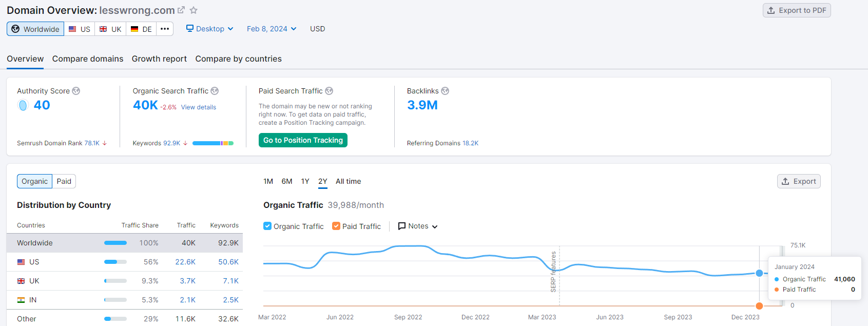
Task: Open Organic Search Traffic 40K value
Action: click(145, 105)
